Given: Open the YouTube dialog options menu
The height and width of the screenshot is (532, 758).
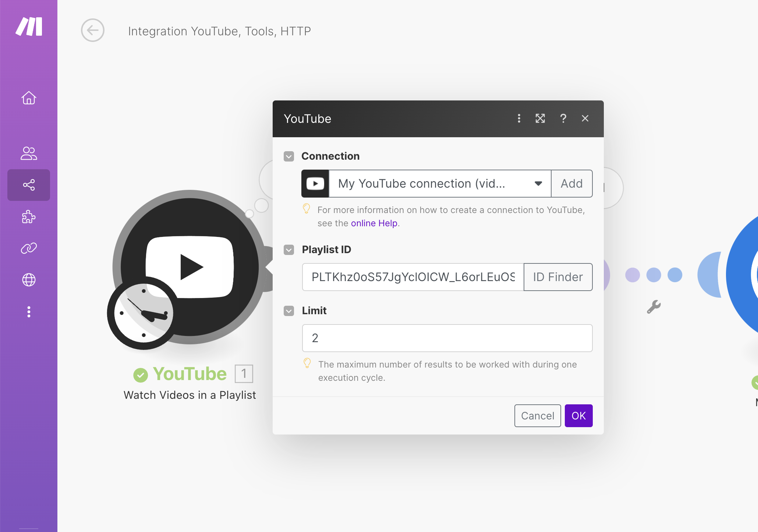Looking at the screenshot, I should click(519, 118).
